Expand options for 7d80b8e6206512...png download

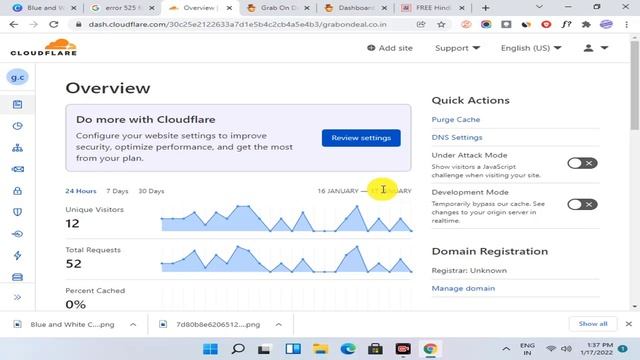(x=279, y=324)
